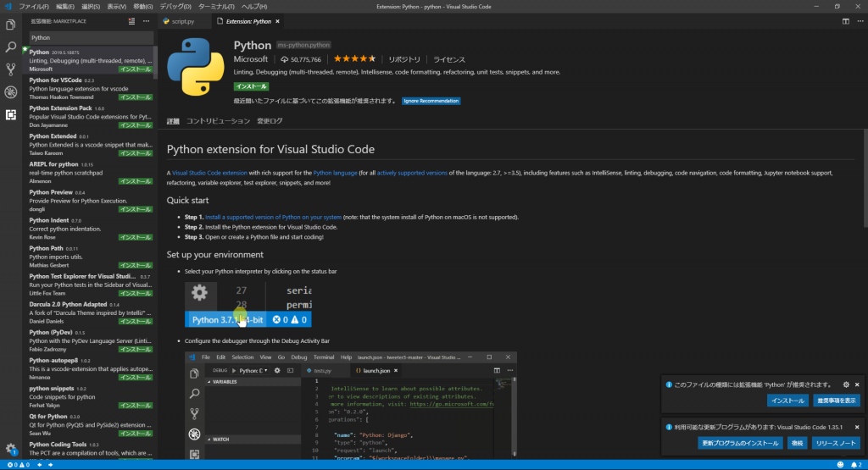This screenshot has height=470, width=868.
Task: Install Python for VSCode from list
Action: (x=136, y=97)
